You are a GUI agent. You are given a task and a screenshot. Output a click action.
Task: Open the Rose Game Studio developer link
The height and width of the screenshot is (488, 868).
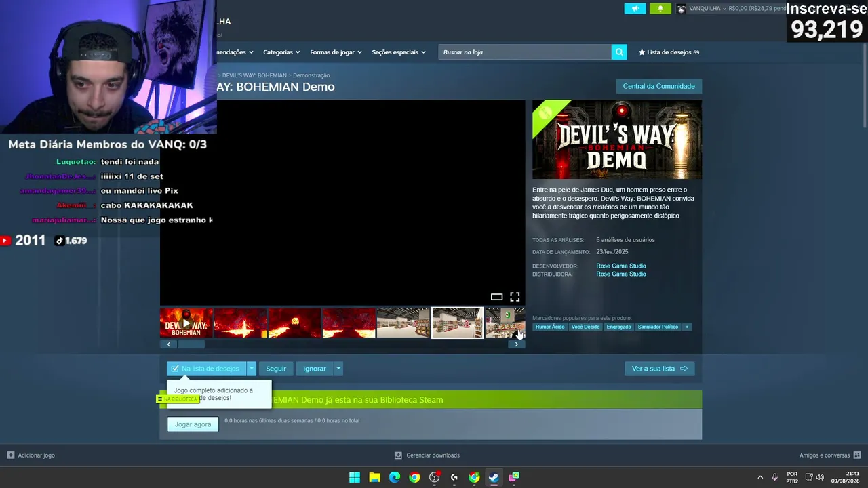tap(621, 266)
